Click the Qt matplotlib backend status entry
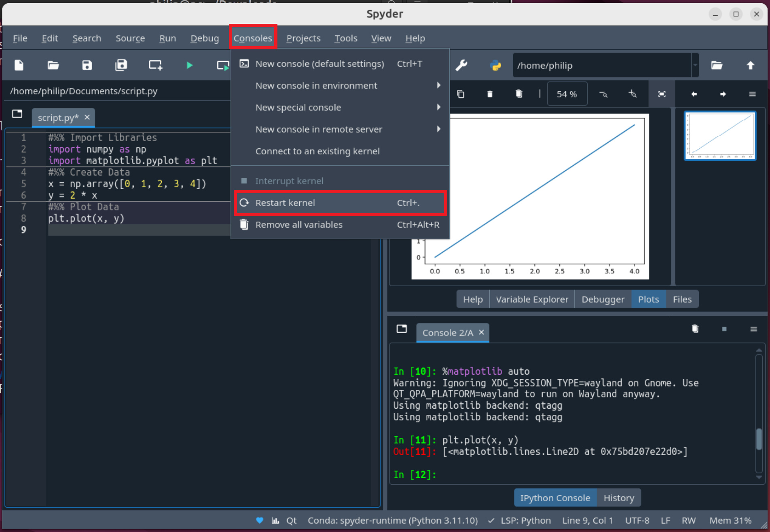The height and width of the screenshot is (532, 770). (291, 520)
